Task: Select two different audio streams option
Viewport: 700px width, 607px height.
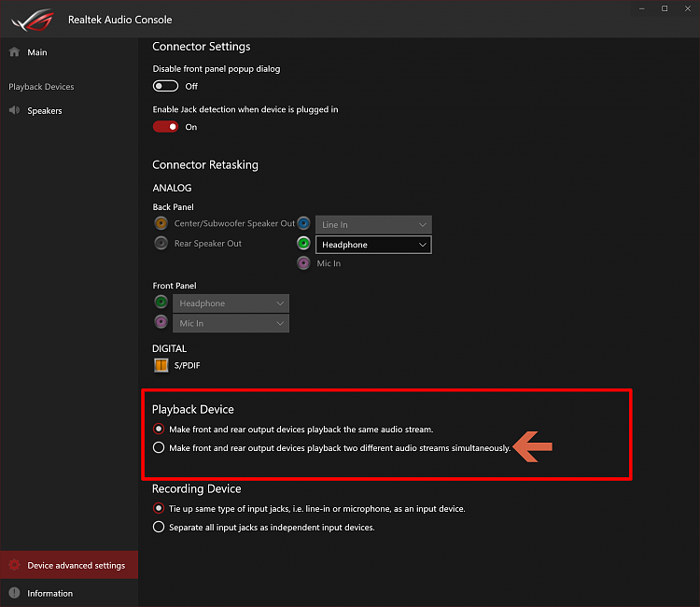Action: click(x=159, y=447)
